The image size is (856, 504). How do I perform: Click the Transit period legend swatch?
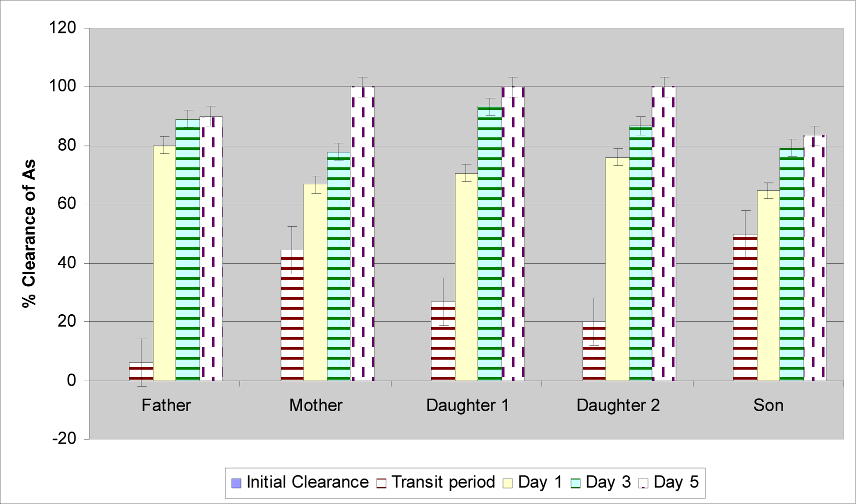pyautogui.click(x=381, y=483)
